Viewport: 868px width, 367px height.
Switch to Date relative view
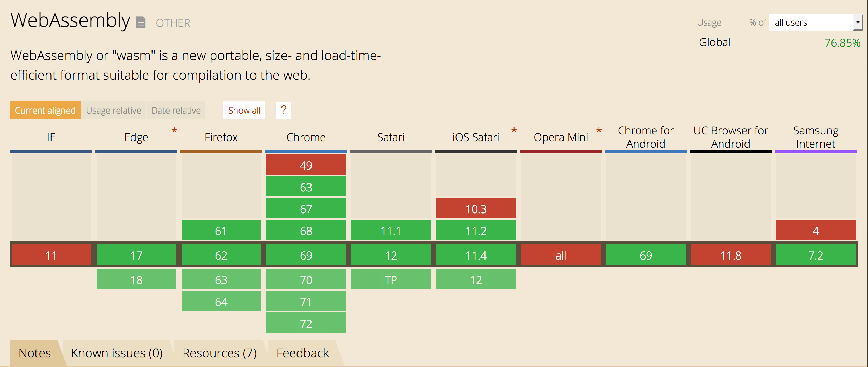(x=176, y=110)
